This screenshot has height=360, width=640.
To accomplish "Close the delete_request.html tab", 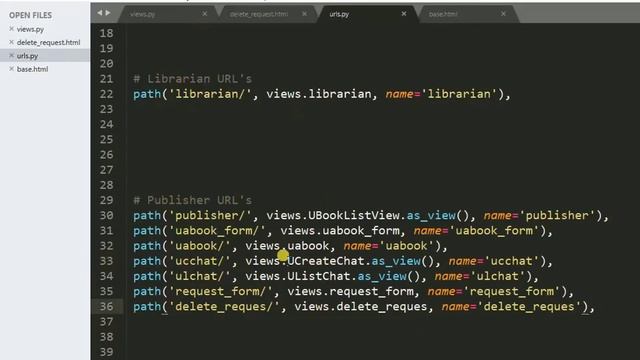I will pyautogui.click(x=304, y=14).
